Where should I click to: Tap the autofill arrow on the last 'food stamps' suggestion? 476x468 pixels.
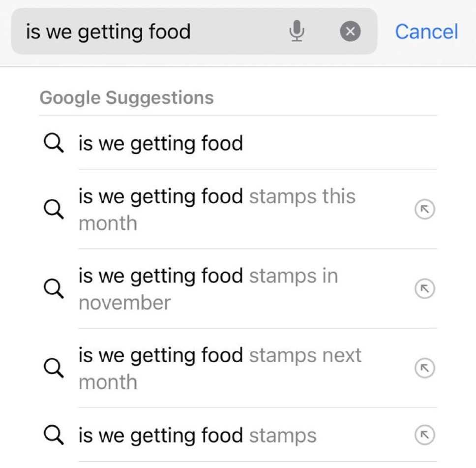425,435
